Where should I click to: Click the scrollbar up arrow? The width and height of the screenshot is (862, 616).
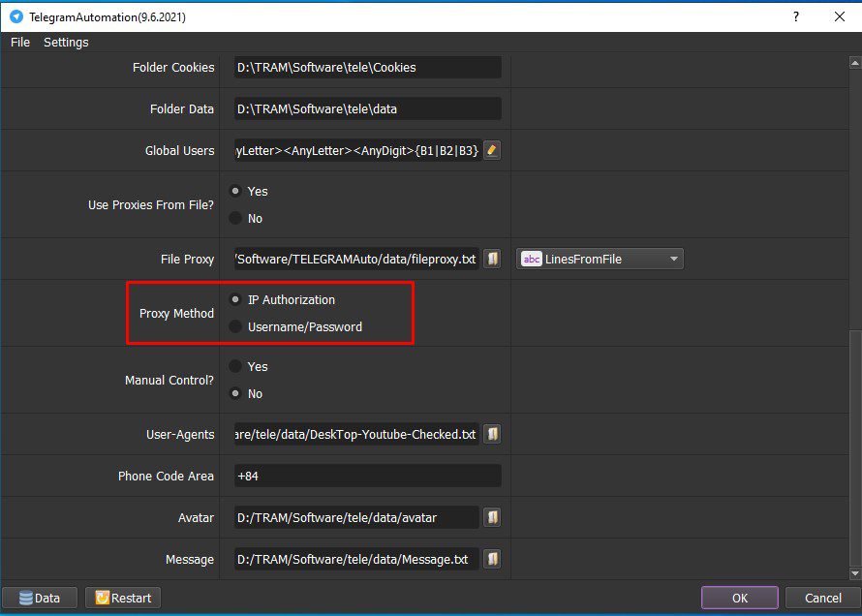pyautogui.click(x=855, y=63)
